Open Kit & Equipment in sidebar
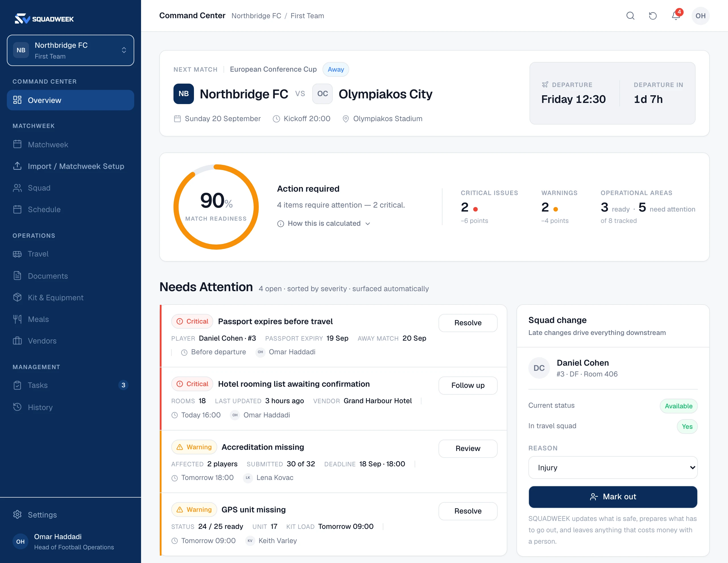 click(70, 297)
